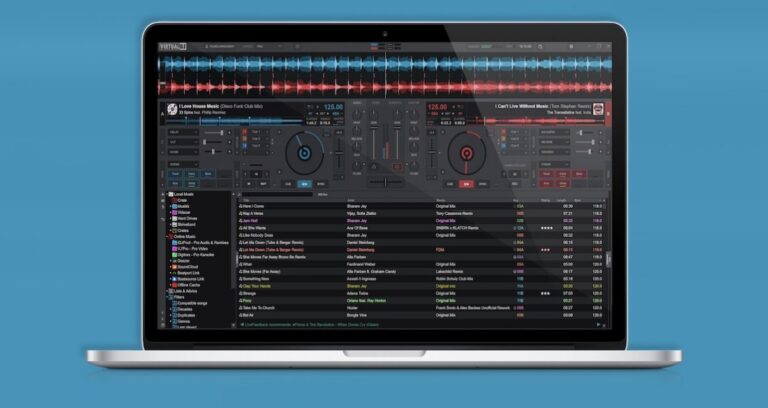
Task: Click the red right deck jog wheel
Action: (x=465, y=154)
